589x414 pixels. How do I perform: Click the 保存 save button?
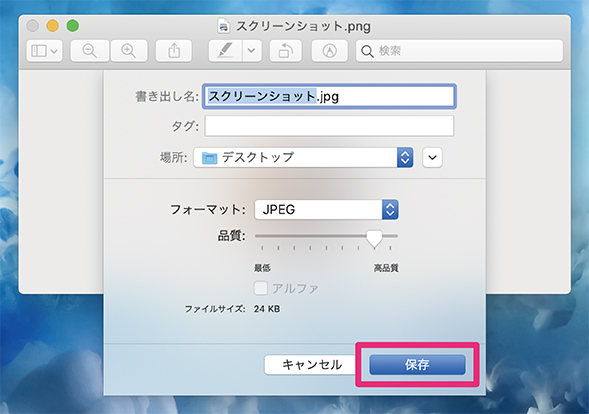click(x=417, y=364)
